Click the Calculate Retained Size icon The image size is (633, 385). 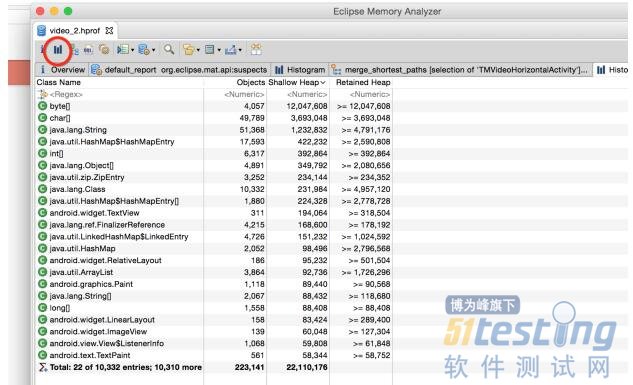point(210,50)
